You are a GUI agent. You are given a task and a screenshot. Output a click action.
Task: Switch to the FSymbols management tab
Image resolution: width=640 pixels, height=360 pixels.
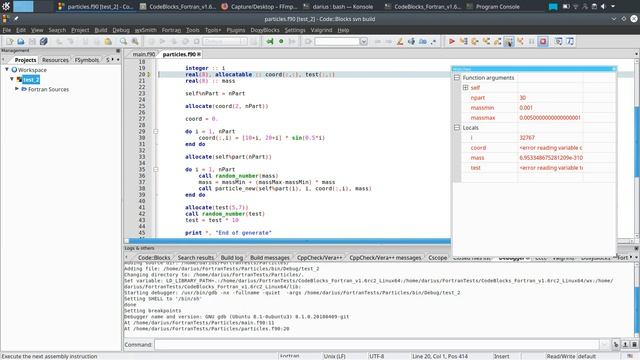[x=87, y=60]
